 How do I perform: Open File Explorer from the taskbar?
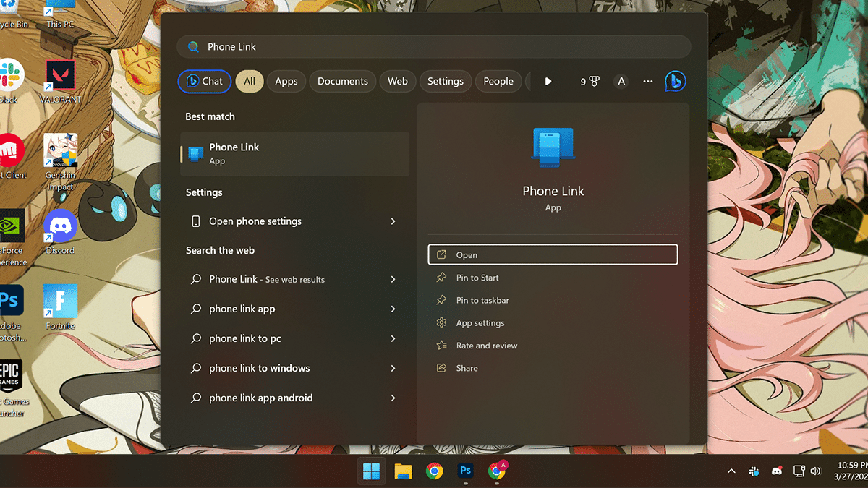pos(403,471)
